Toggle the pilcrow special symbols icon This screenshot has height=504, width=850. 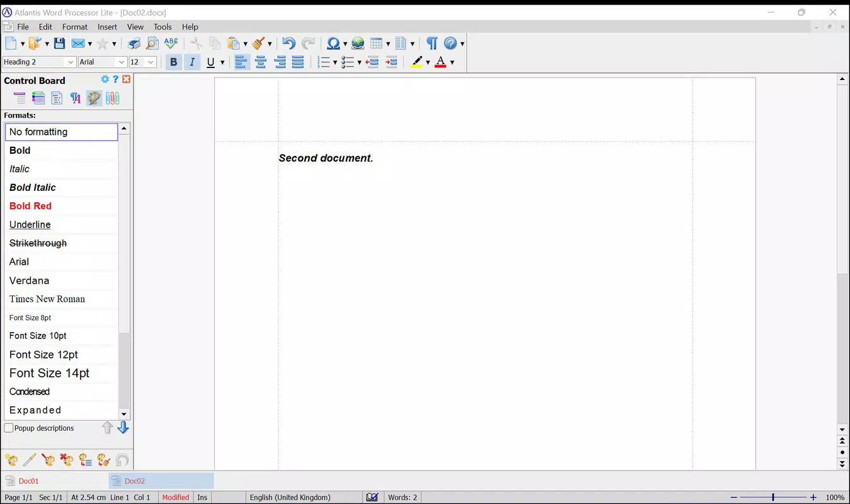click(x=432, y=43)
